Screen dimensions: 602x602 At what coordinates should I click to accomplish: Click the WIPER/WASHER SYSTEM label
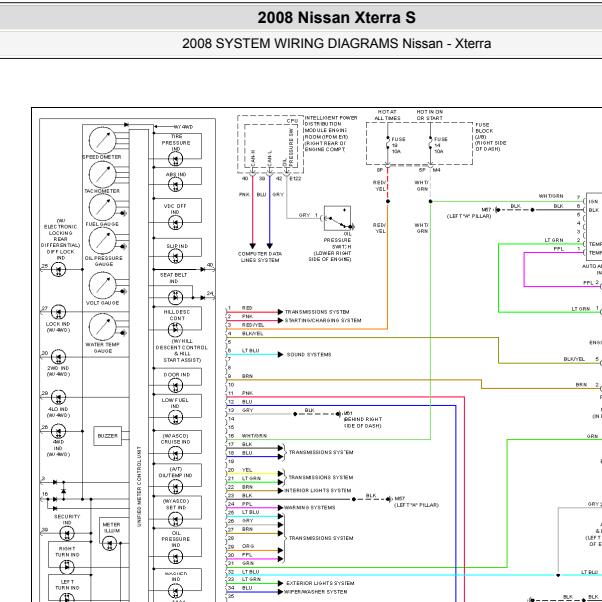click(316, 592)
